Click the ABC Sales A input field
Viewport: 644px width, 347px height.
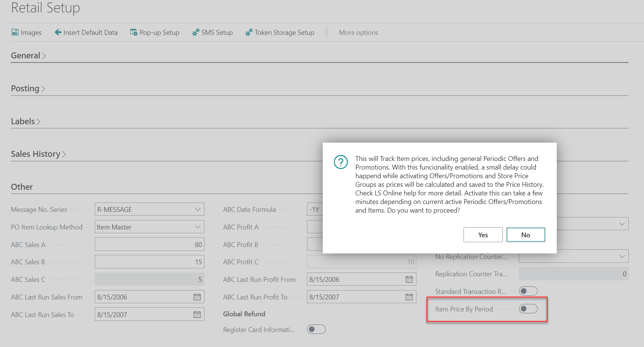click(x=149, y=245)
